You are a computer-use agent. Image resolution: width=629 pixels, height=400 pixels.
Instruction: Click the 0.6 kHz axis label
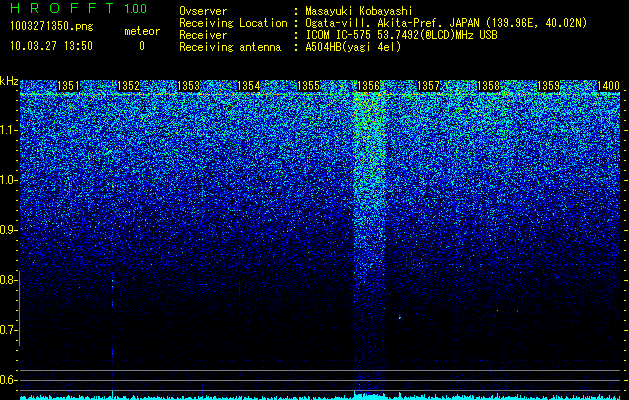click(x=8, y=380)
